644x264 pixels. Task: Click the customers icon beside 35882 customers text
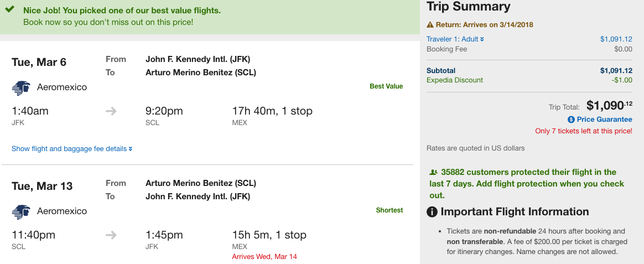coord(433,172)
